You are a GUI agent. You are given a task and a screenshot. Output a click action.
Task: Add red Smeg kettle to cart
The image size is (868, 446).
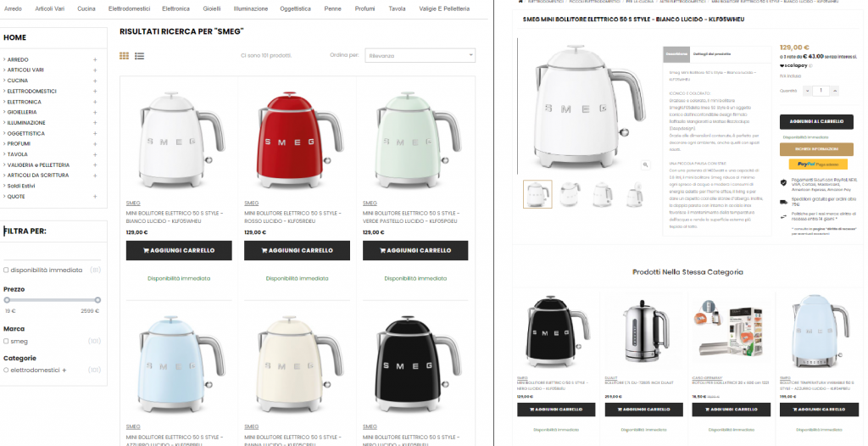(298, 250)
